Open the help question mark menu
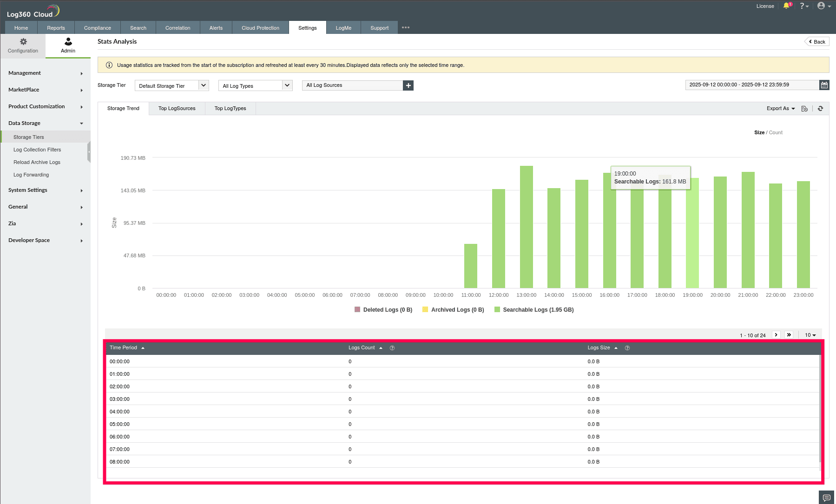The image size is (836, 504). click(x=803, y=6)
